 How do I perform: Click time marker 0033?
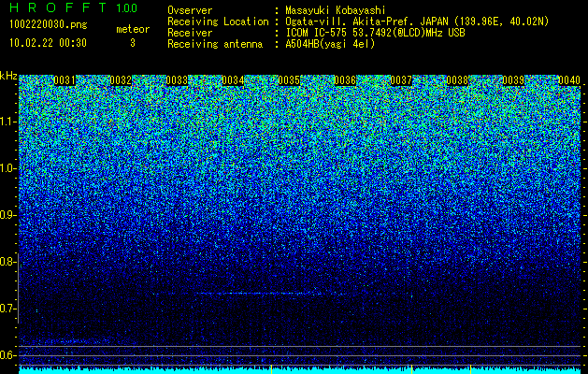pyautogui.click(x=177, y=80)
